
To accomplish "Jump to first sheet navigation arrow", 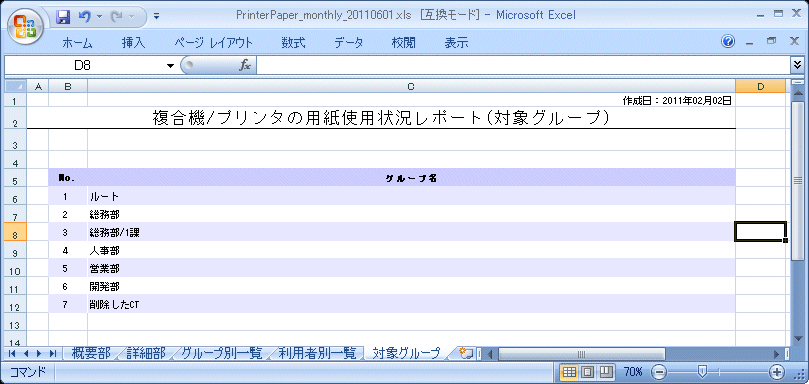I will (x=12, y=354).
